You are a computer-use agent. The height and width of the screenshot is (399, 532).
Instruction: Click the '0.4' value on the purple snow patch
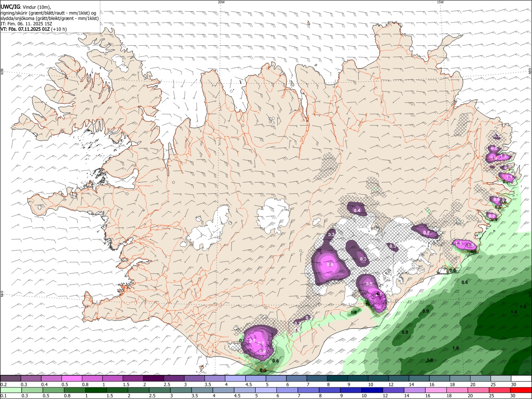tap(357, 210)
